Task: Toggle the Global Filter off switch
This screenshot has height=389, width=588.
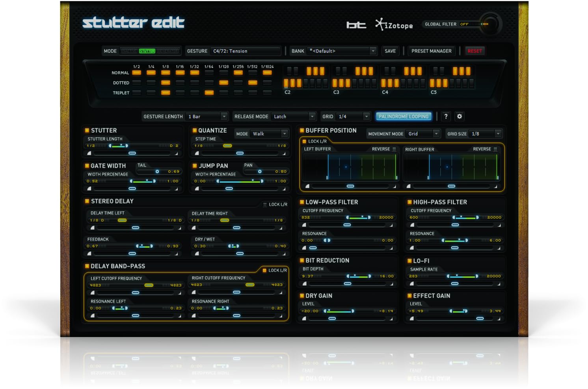Action: click(464, 24)
